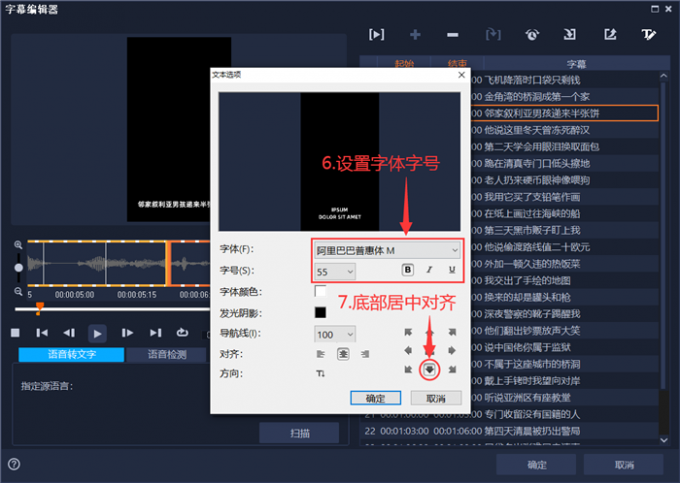Viewport: 680px width, 483px height.
Task: Select subtitle 换来的却是罐头和枪
Action: pyautogui.click(x=527, y=297)
